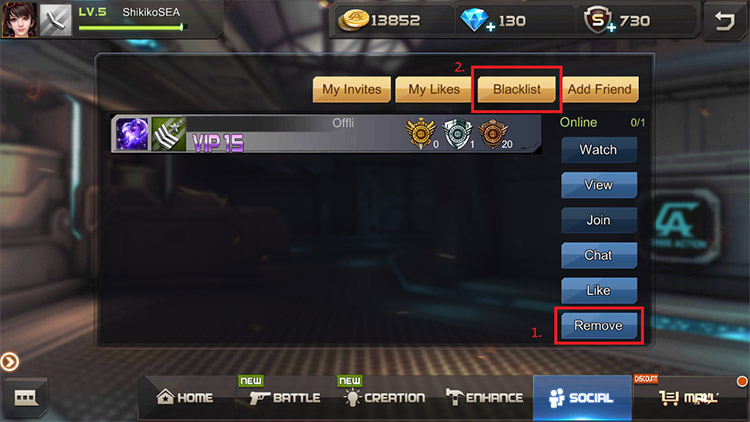This screenshot has width=750, height=422.
Task: Go to the Home menu
Action: [x=185, y=397]
